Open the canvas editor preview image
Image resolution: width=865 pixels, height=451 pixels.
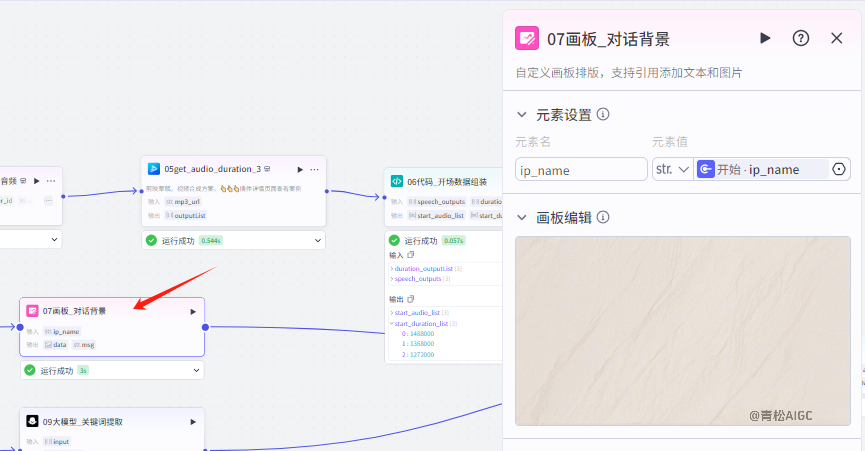pyautogui.click(x=683, y=331)
